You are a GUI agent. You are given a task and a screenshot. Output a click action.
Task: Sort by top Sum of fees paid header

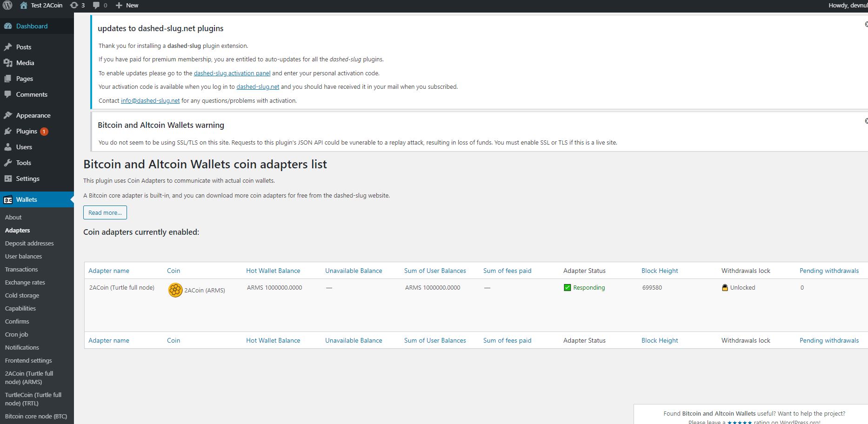pos(507,271)
